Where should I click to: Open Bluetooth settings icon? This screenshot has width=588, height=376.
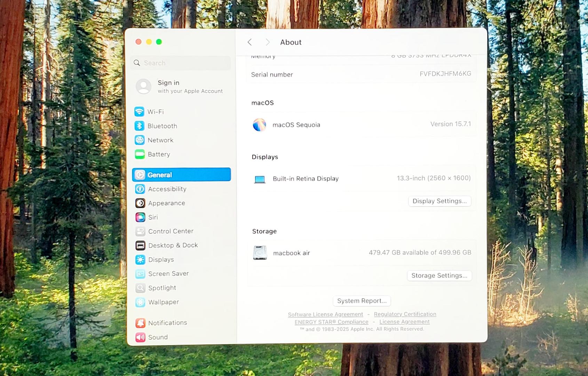(x=140, y=126)
